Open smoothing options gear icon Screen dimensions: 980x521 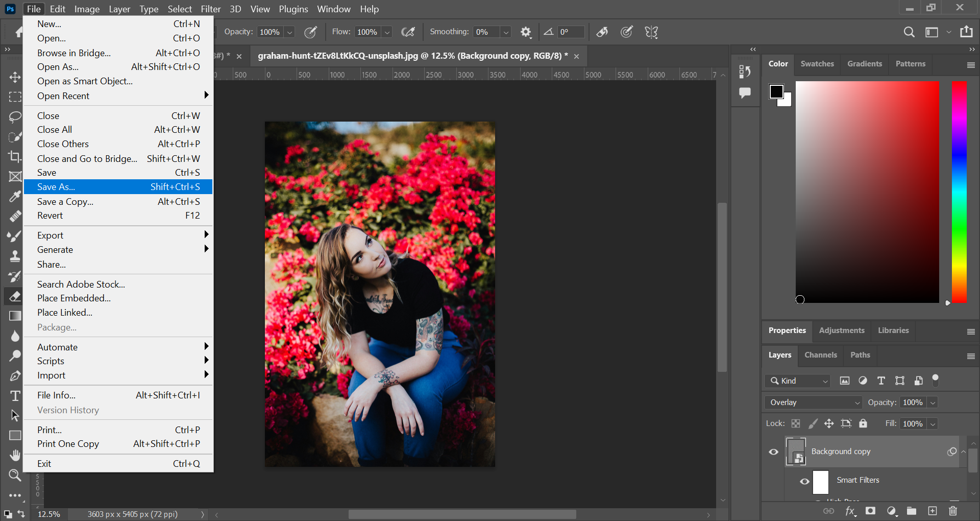526,32
